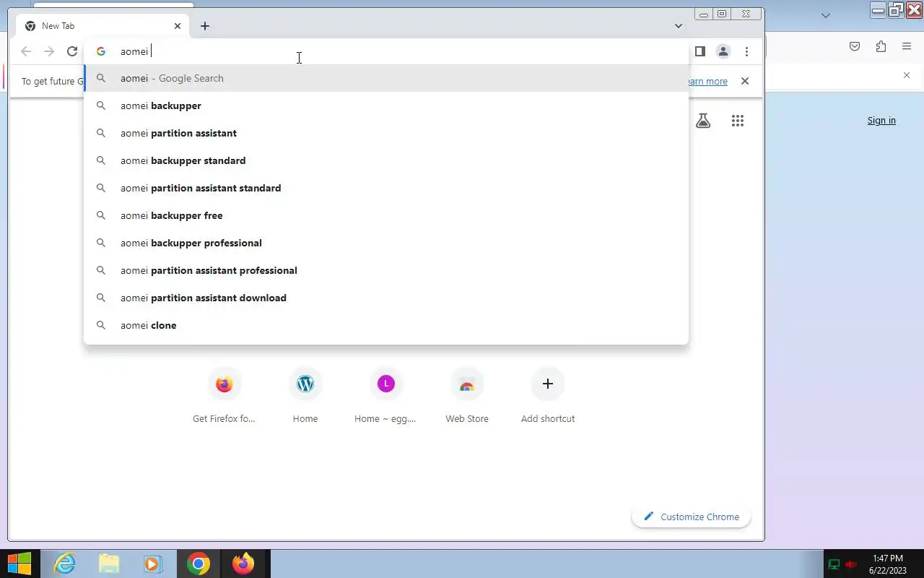Open a new Chrome tab

click(x=205, y=26)
